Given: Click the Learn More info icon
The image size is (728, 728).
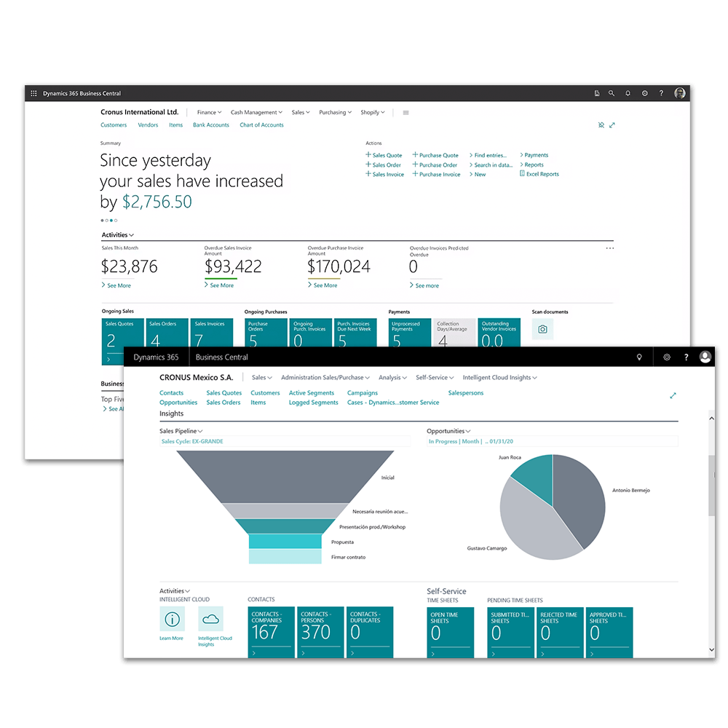Looking at the screenshot, I should (x=173, y=619).
